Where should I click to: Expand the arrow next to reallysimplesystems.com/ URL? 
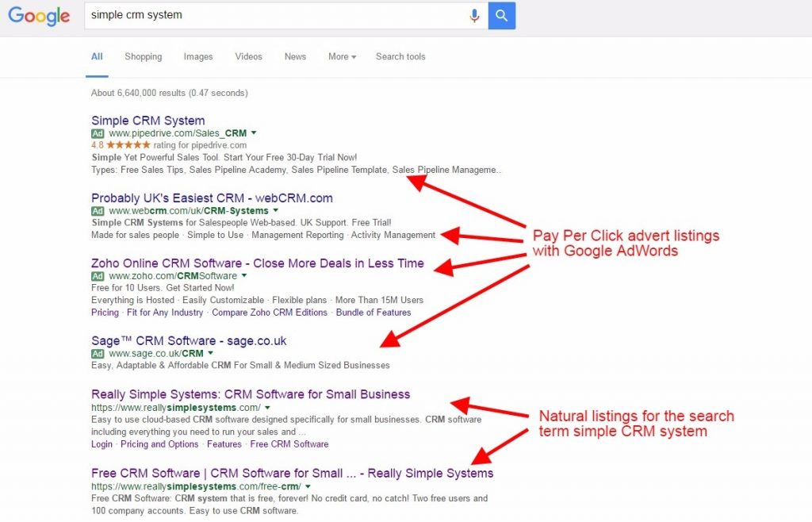tap(267, 408)
